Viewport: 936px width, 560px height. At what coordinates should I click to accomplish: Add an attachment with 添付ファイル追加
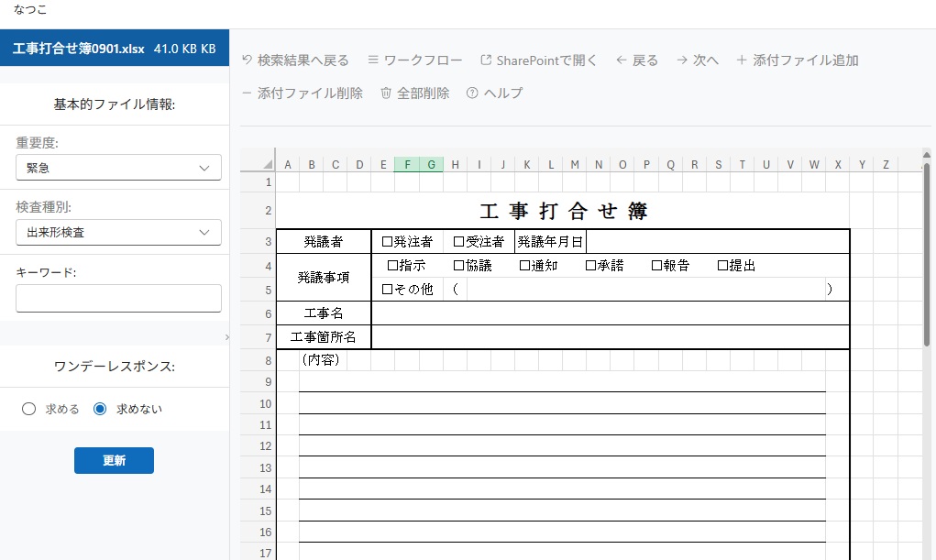(742, 60)
